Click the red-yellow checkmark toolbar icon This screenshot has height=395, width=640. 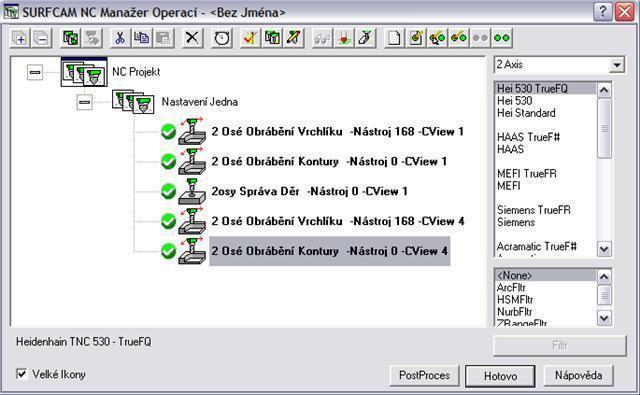(251, 38)
